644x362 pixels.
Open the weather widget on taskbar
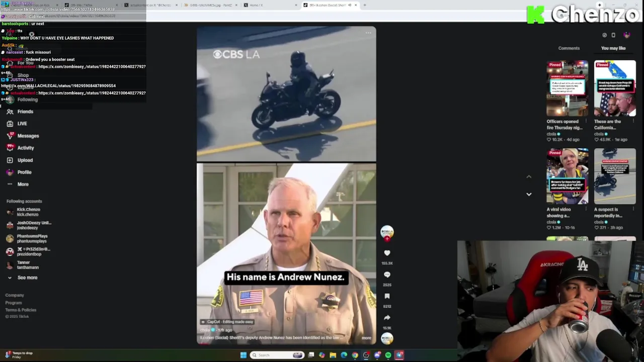(19, 355)
